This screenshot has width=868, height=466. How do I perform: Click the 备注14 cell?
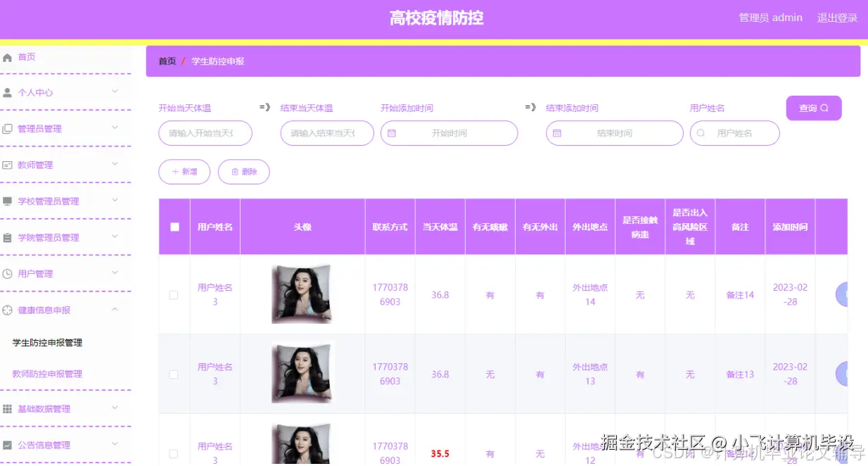point(740,295)
